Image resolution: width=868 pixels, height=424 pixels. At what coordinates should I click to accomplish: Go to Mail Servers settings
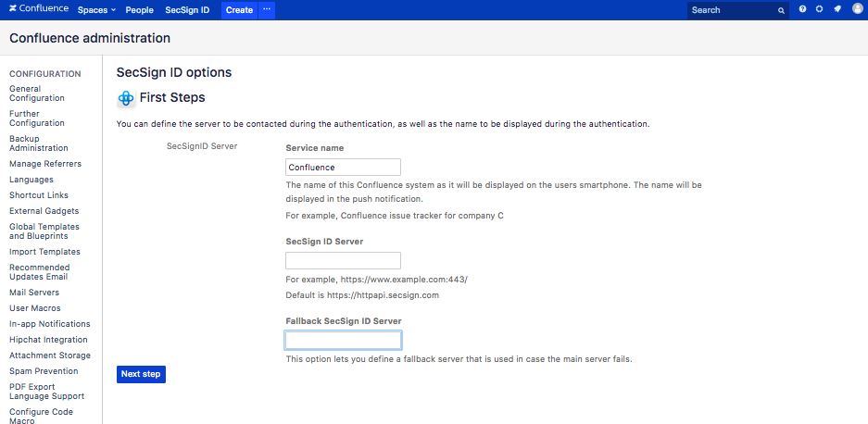[x=34, y=293]
